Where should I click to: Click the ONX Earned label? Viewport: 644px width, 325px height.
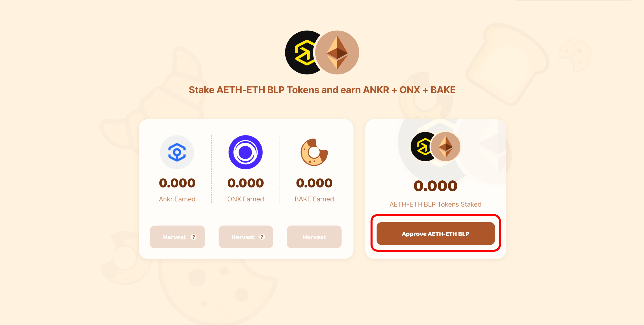tap(246, 199)
